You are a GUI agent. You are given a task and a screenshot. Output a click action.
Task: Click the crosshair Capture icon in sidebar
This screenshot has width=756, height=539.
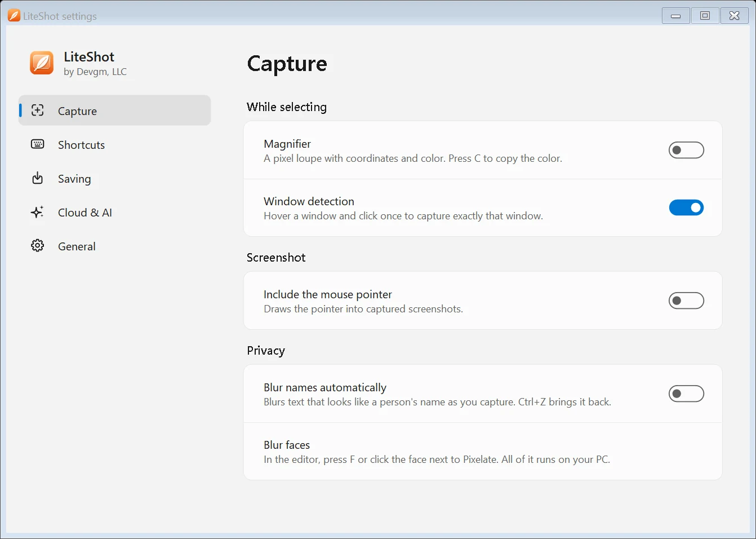pos(38,111)
